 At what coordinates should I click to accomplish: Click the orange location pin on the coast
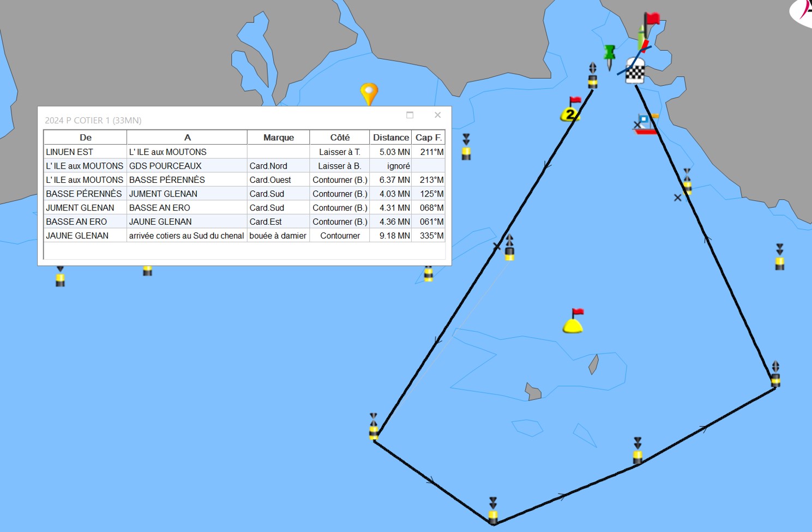click(369, 92)
